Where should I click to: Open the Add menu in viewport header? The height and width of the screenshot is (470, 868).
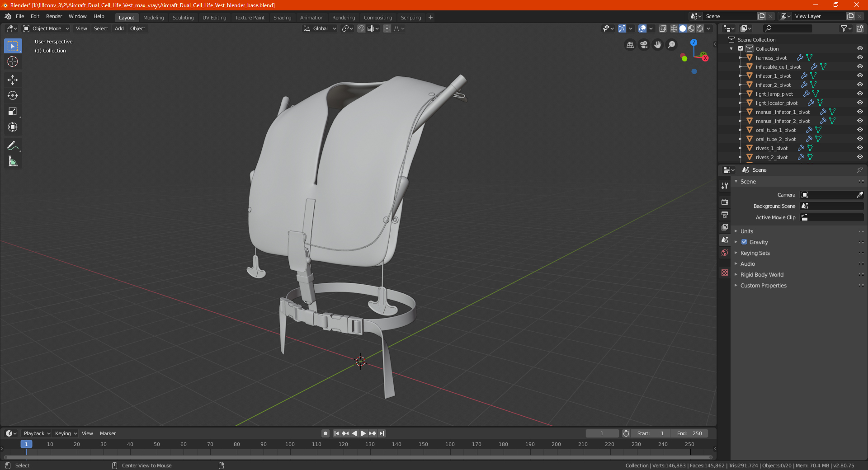click(x=119, y=28)
